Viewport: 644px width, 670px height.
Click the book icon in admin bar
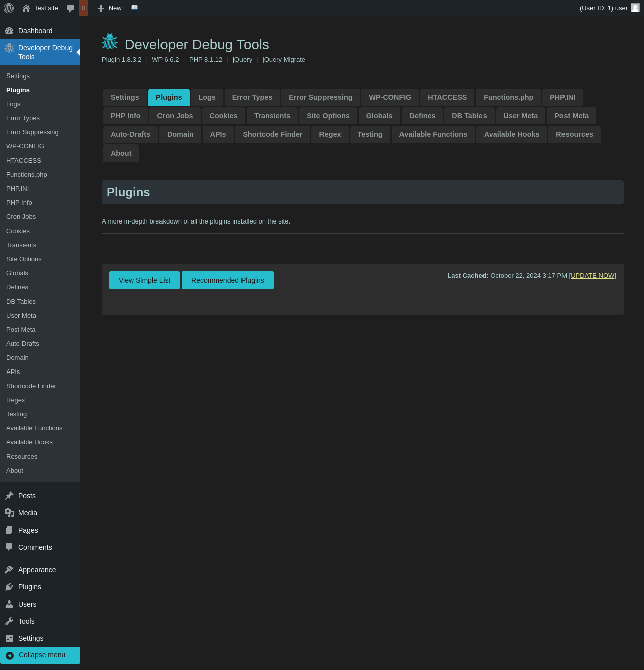click(x=134, y=8)
